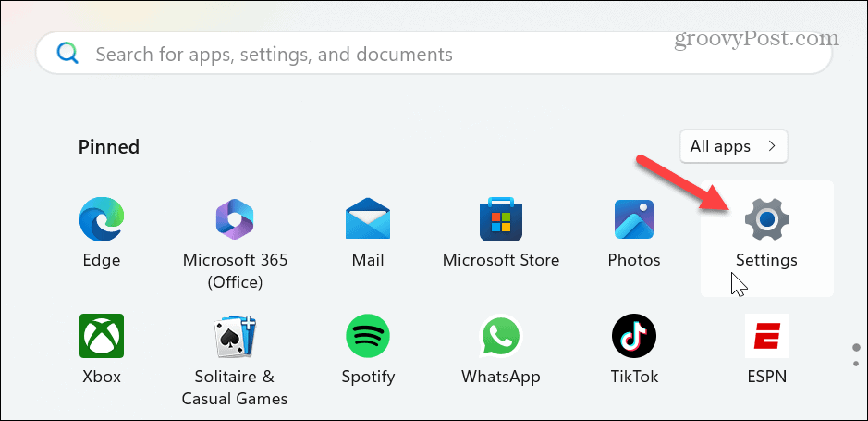Open Solitaire & Casual Games
Image resolution: width=868 pixels, height=421 pixels.
pos(235,336)
